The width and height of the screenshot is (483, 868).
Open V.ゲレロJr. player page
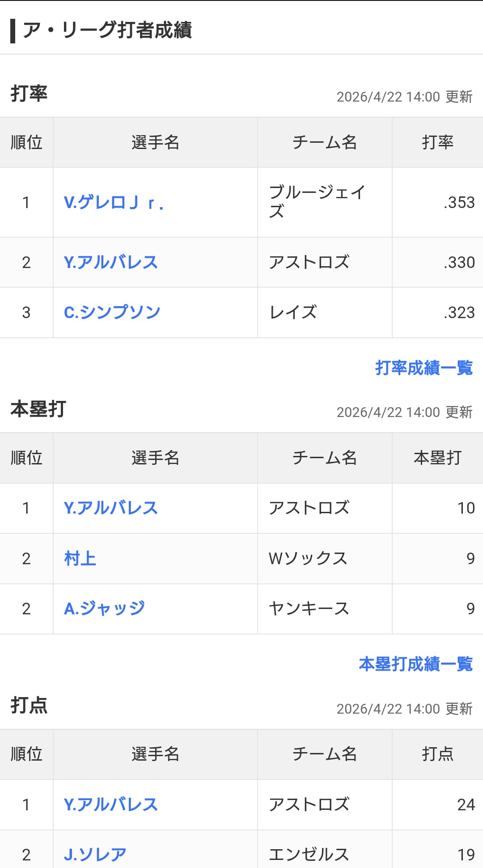tap(114, 203)
